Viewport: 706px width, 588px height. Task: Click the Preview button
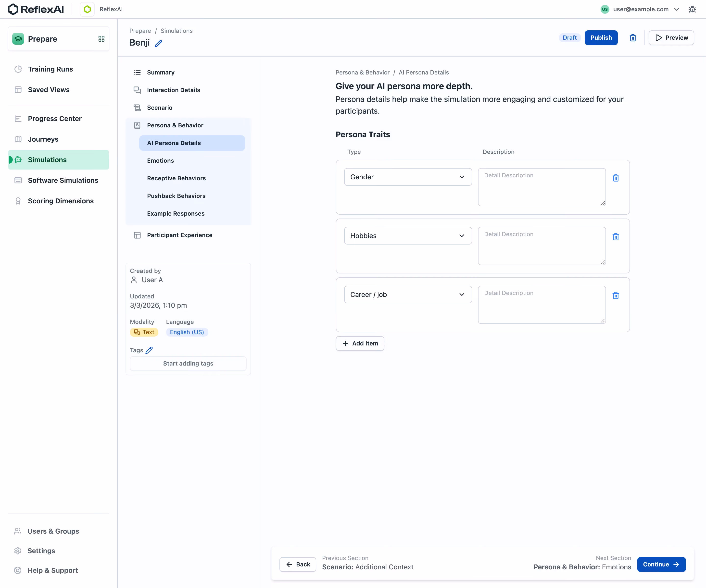pos(671,38)
